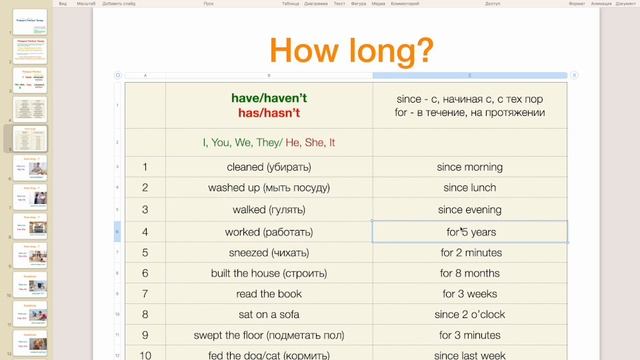Select the 'since last week' cell

click(470, 353)
